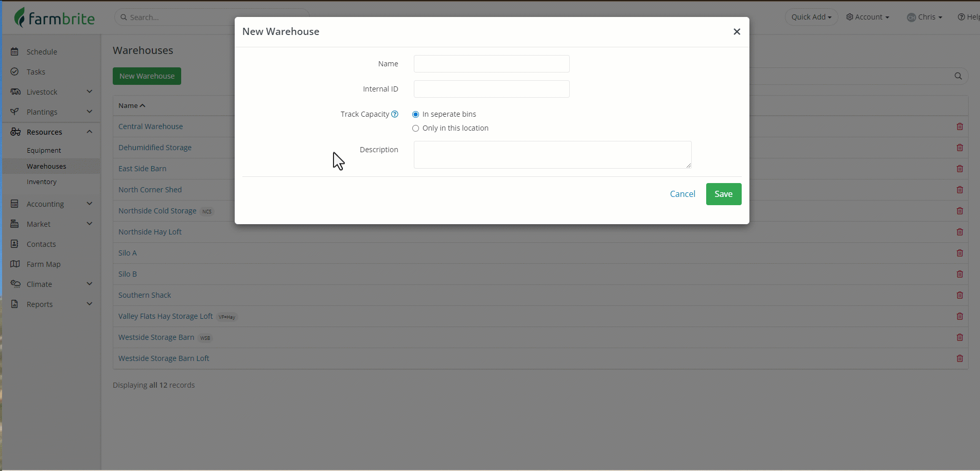Delete the Silo A row
Viewport: 980px width, 471px height.
960,253
